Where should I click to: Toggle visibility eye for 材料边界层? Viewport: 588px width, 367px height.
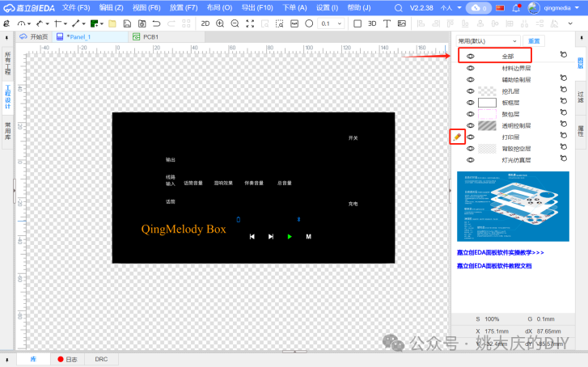click(470, 68)
